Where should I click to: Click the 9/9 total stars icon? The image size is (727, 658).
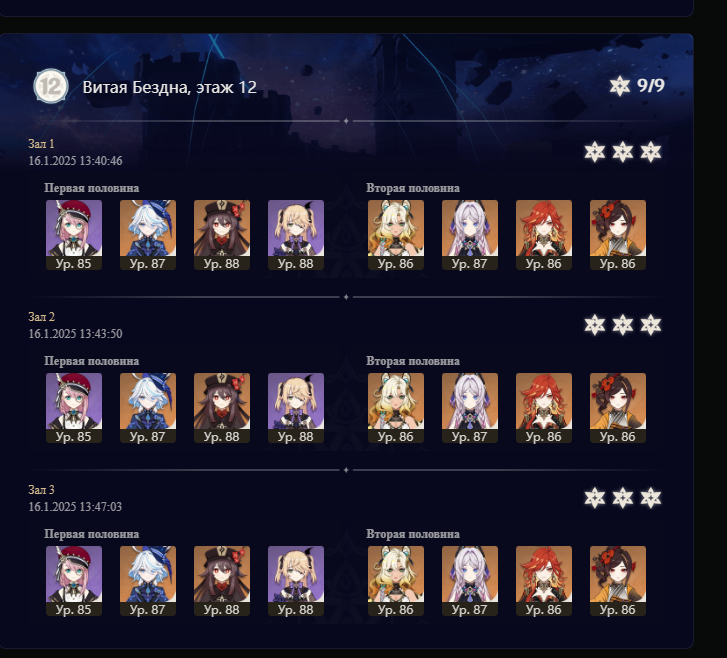coord(620,86)
